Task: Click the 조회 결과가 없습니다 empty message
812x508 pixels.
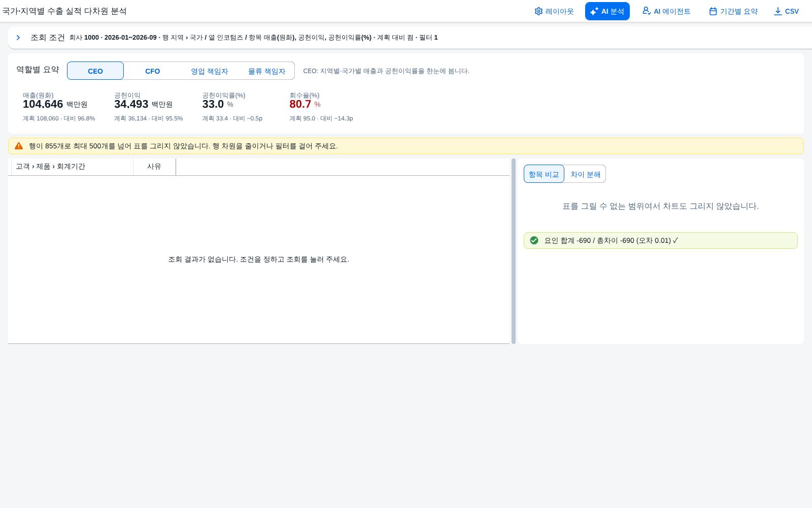Action: click(x=258, y=259)
